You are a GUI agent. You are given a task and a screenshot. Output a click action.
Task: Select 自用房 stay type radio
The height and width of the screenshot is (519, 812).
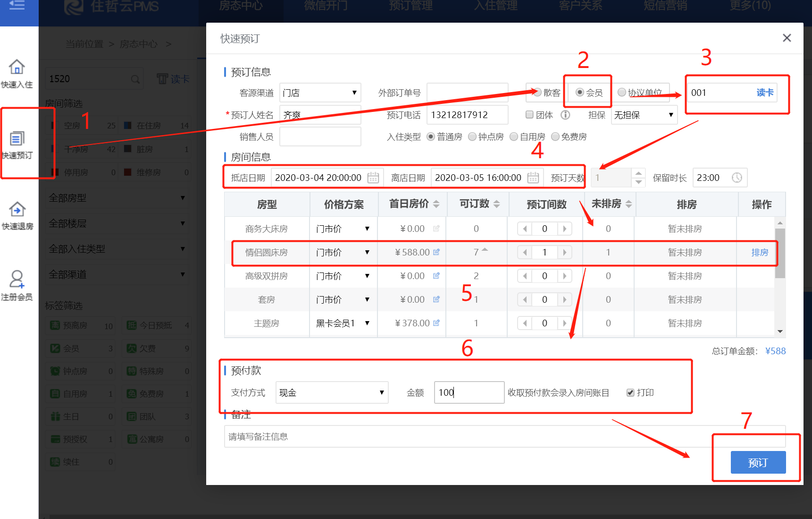513,136
